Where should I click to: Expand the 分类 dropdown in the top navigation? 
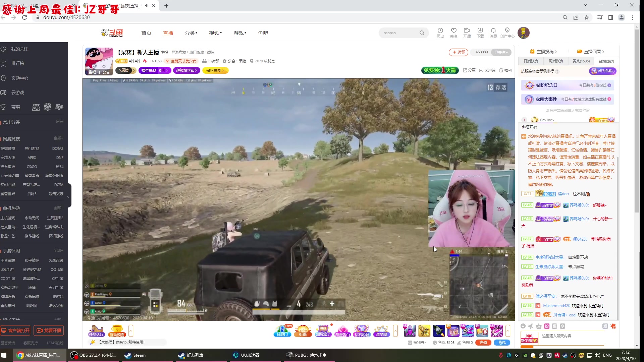tap(191, 33)
